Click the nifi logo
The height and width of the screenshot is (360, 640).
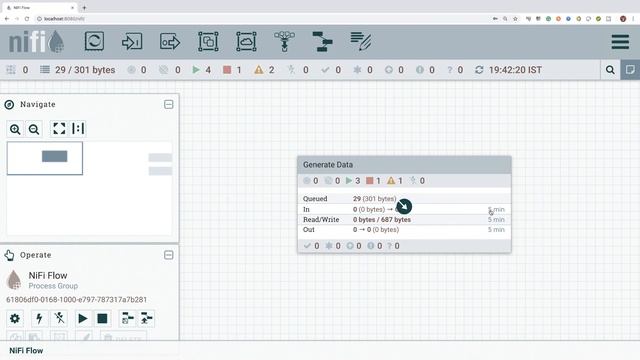point(36,42)
